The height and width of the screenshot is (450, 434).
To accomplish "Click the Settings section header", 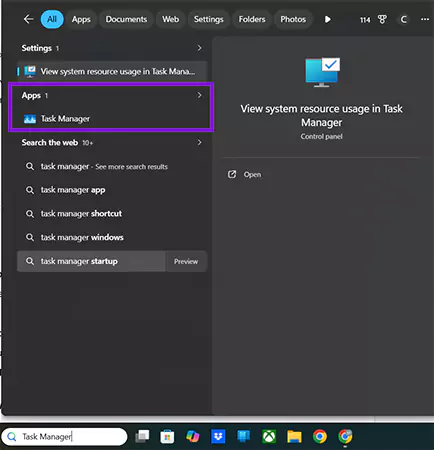I will [37, 48].
